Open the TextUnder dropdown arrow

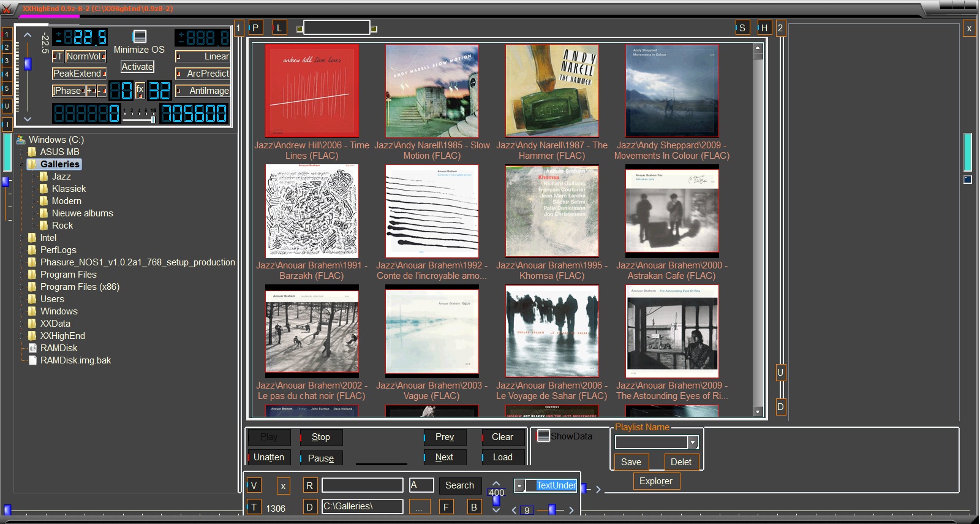[x=519, y=486]
